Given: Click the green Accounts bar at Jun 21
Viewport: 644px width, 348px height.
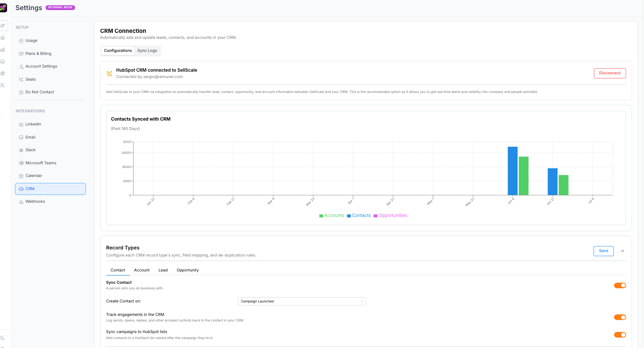Looking at the screenshot, I should pos(564,185).
